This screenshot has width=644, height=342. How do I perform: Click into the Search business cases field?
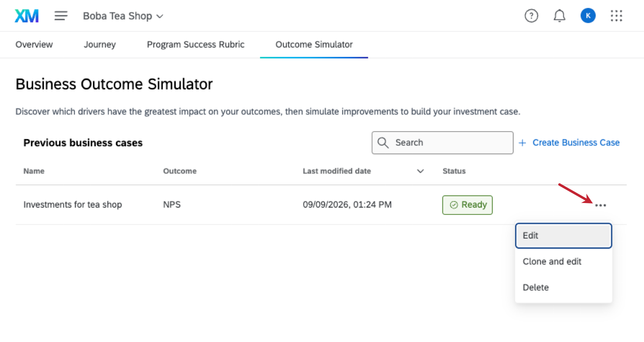pos(442,143)
